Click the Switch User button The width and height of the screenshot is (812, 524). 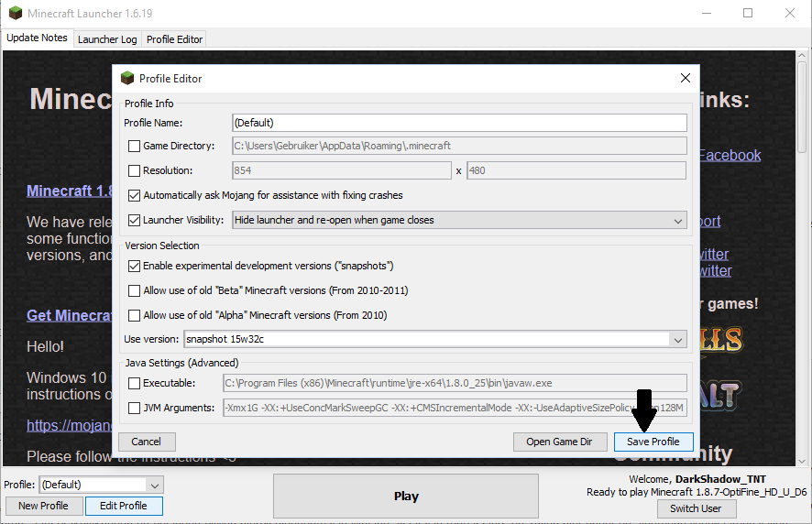tap(696, 508)
